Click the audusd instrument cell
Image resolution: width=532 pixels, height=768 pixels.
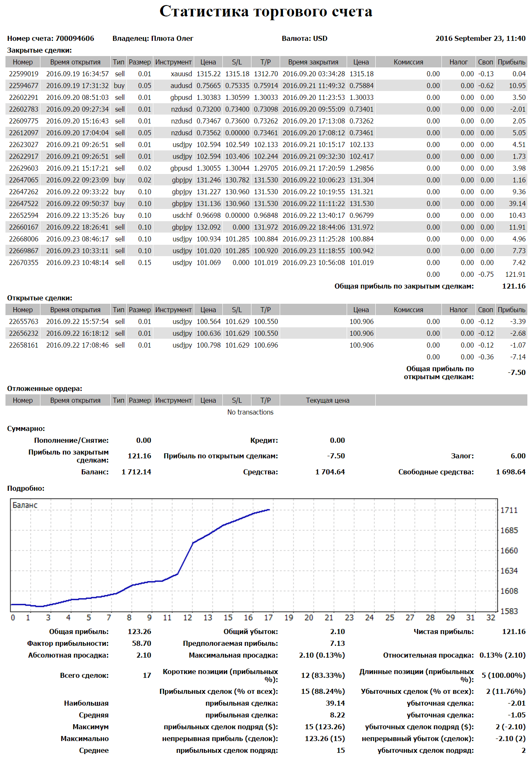click(x=181, y=86)
